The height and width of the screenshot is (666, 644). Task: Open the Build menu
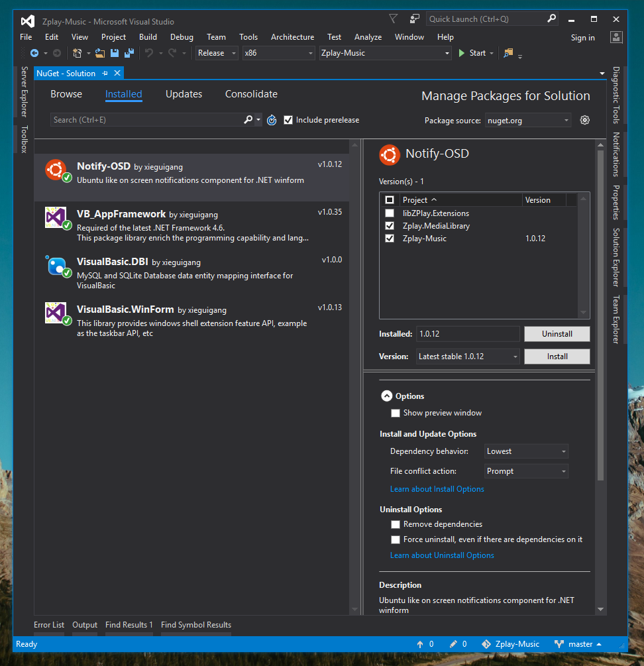[x=148, y=37]
